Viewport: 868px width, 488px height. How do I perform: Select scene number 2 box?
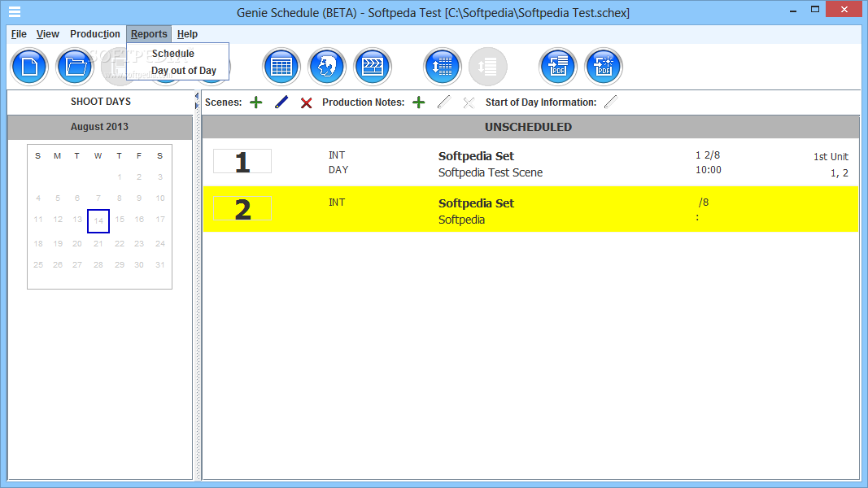tap(242, 208)
